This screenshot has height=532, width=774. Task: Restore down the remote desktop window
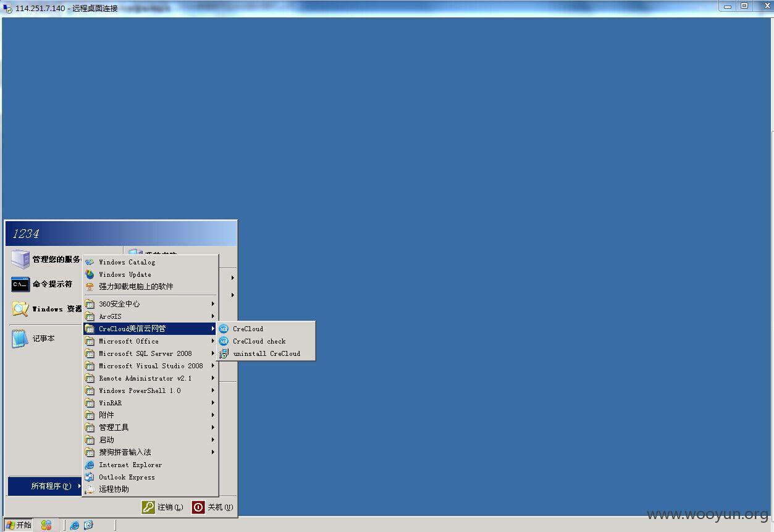[745, 6]
